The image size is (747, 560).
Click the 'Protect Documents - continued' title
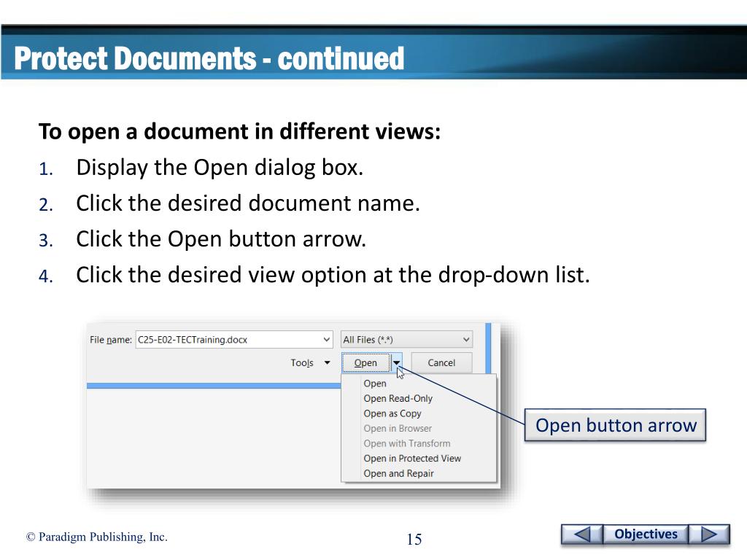pos(209,58)
